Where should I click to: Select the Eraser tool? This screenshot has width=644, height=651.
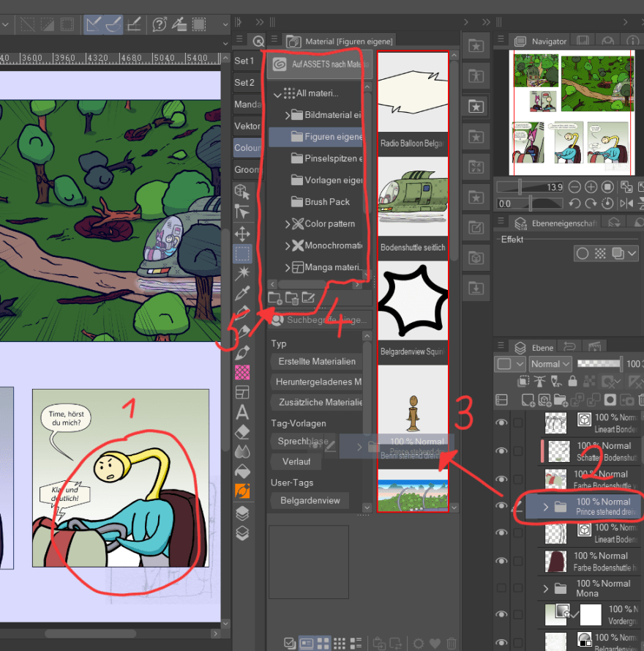pyautogui.click(x=242, y=432)
